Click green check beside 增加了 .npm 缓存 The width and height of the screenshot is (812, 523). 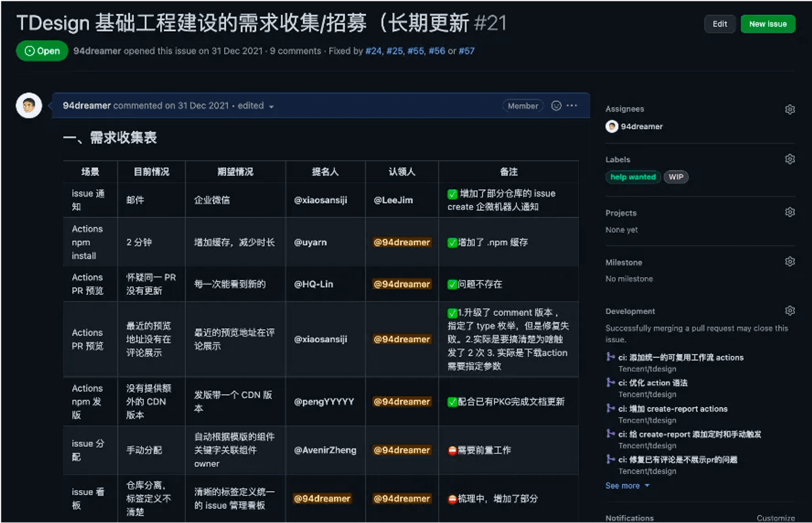point(452,243)
